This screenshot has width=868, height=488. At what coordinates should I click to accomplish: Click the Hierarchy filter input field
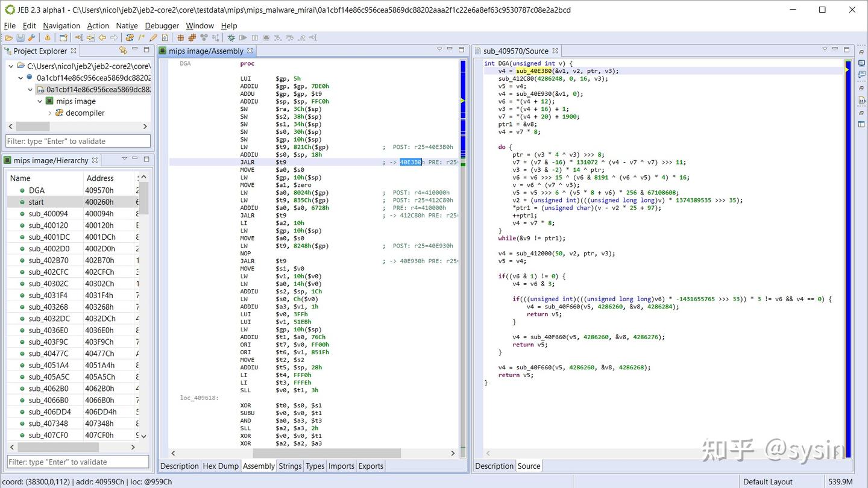[x=77, y=461]
